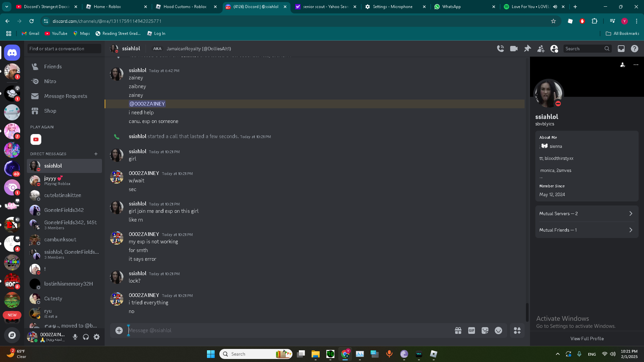Toggle deafen with the headphones icon

[x=86, y=337]
